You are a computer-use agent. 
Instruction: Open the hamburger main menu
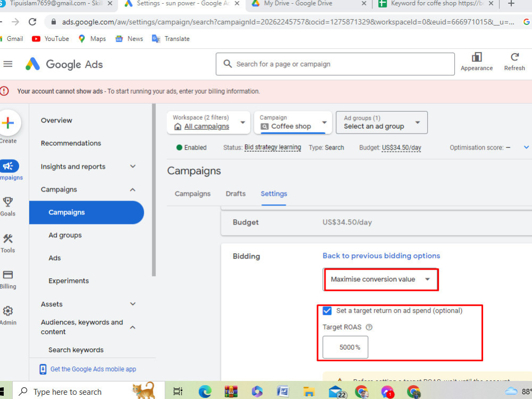click(x=8, y=64)
